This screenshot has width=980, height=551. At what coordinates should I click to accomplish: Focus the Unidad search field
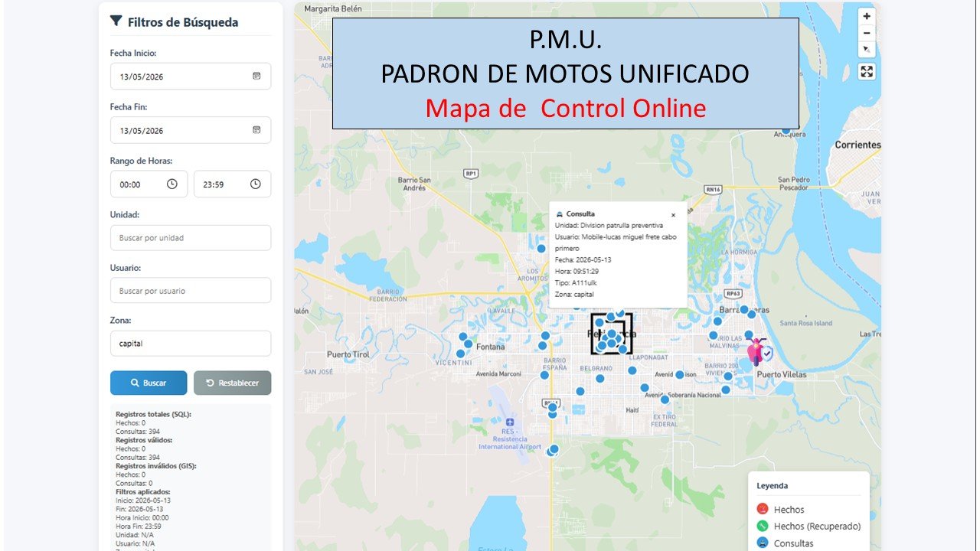click(191, 238)
